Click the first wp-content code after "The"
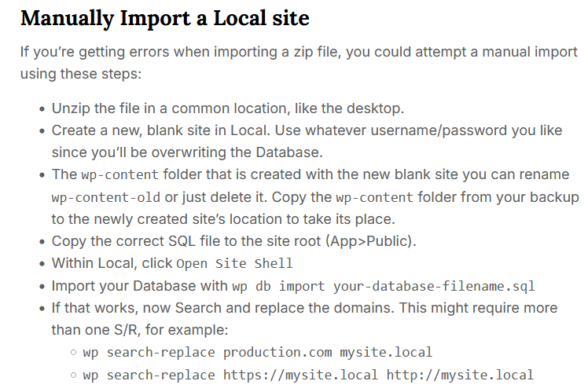This screenshot has width=588, height=392. [x=119, y=174]
